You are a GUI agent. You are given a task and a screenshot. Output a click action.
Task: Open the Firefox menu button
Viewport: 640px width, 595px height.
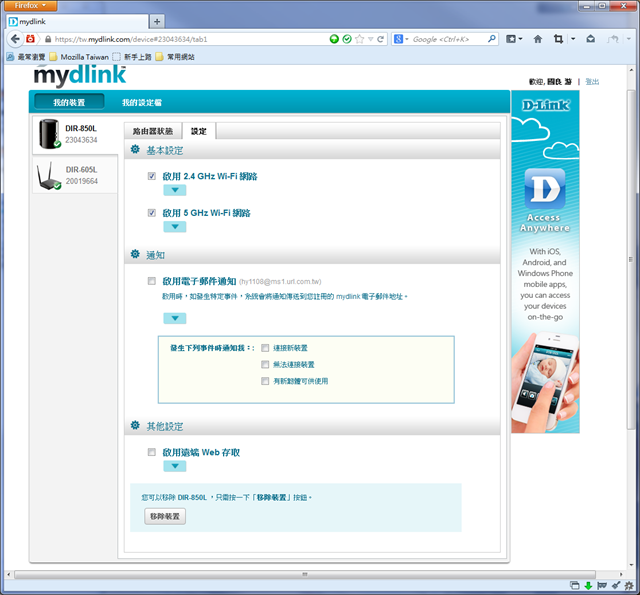(29, 5)
